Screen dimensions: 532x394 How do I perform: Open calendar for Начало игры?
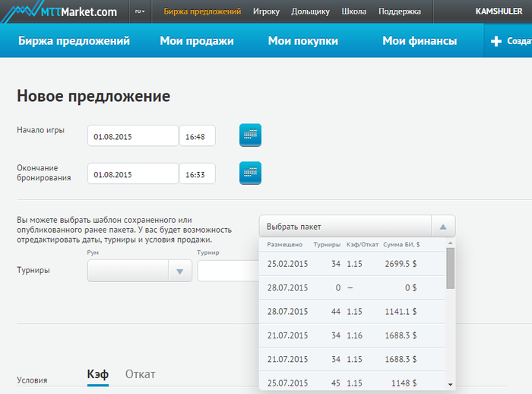tap(250, 135)
